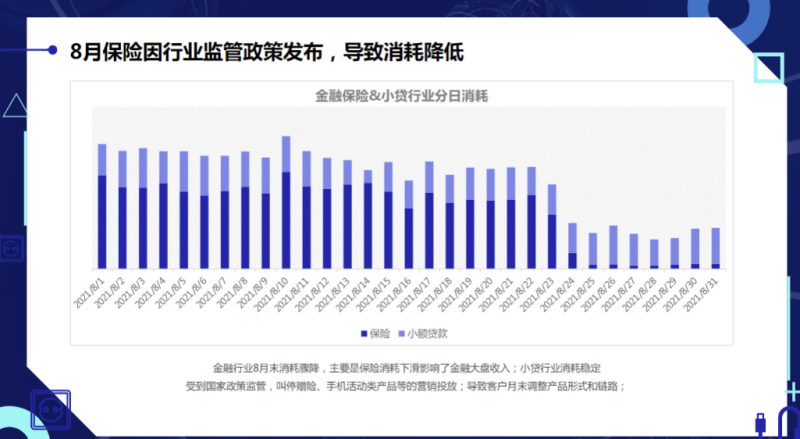
Task: Click the x-axis label 2021/8/25
Action: click(577, 295)
